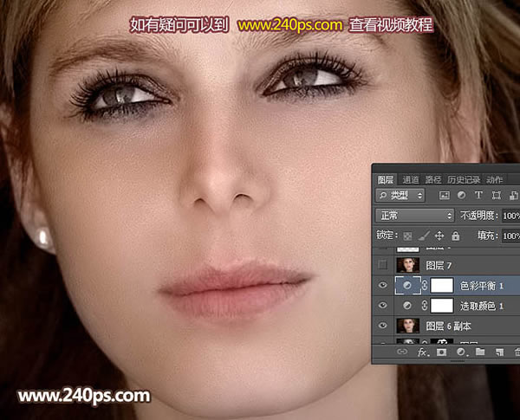520x420 pixels.
Task: Switch to the 通道 tab
Action: tap(411, 179)
